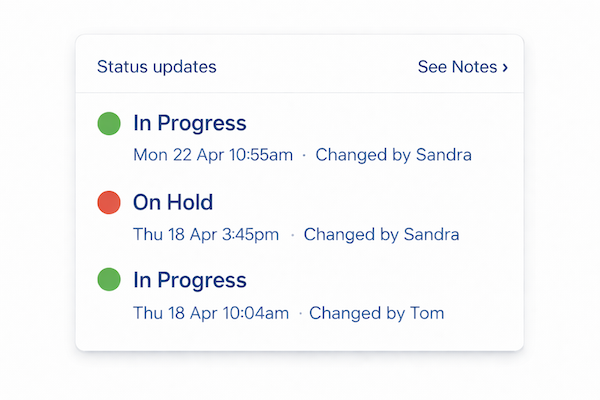
Task: Click Changed by Sandra under On Hold
Action: (381, 235)
